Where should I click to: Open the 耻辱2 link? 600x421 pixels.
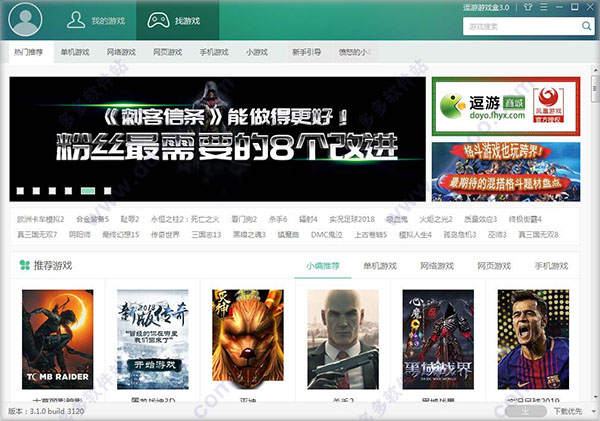pyautogui.click(x=130, y=219)
